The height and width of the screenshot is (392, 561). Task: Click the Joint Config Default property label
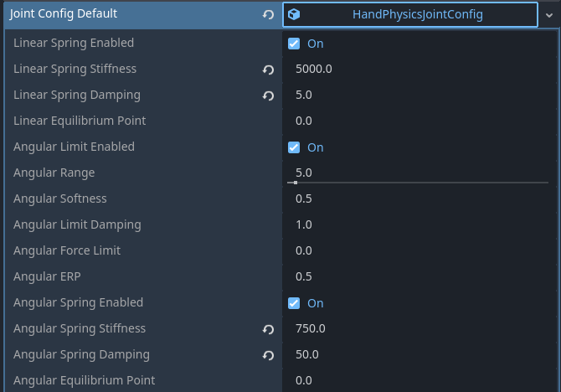click(x=64, y=14)
